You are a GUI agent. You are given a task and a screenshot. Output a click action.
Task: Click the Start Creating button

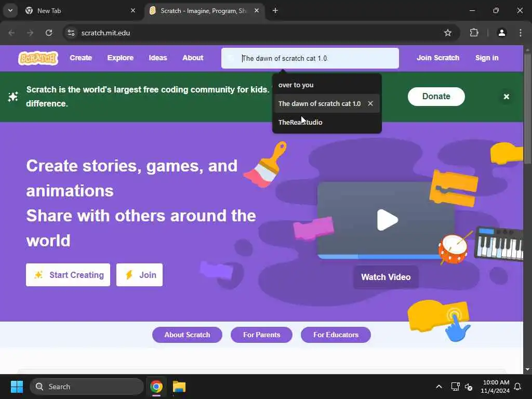pyautogui.click(x=68, y=275)
